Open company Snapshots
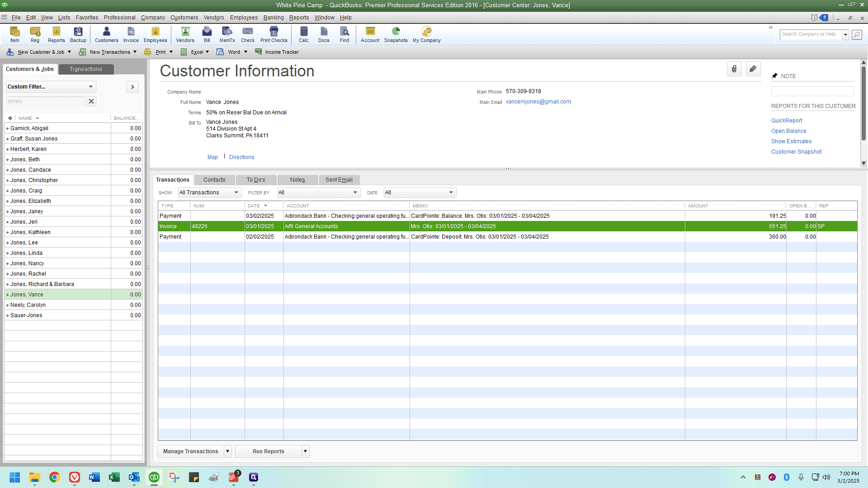Screen dimensions: 868x488 click(396, 34)
